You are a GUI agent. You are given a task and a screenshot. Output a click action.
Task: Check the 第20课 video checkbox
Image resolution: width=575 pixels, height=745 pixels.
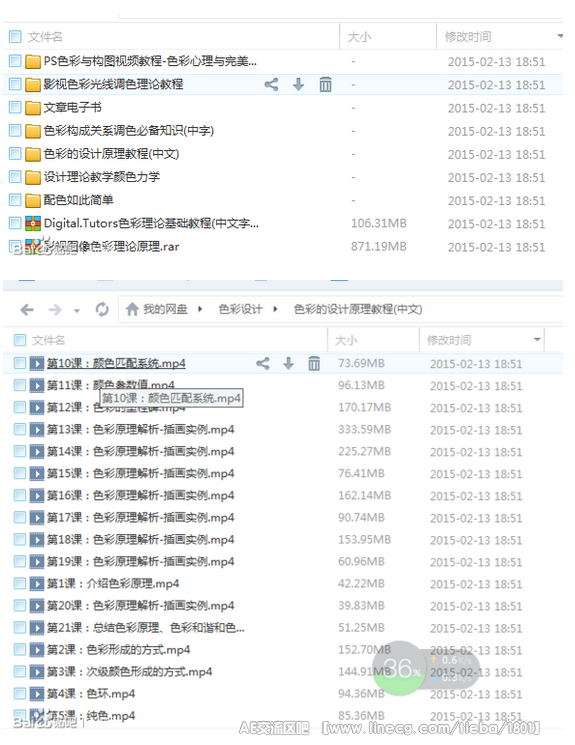pyautogui.click(x=19, y=605)
